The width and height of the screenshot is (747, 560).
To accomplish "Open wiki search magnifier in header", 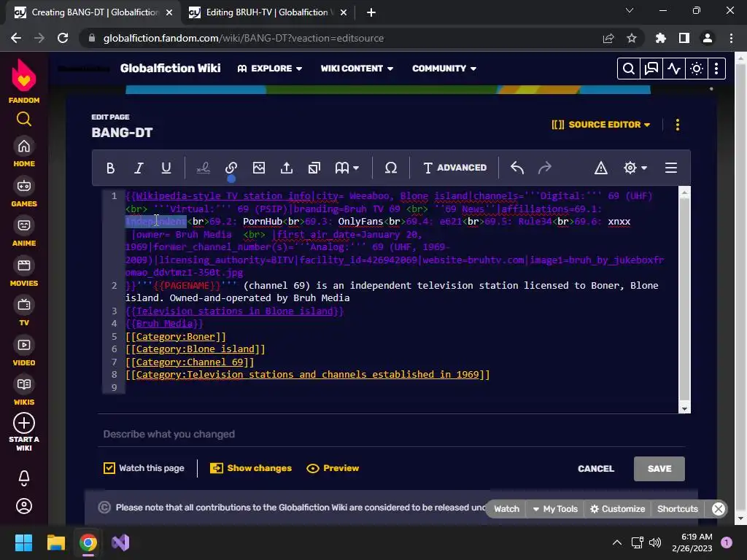I will point(628,69).
